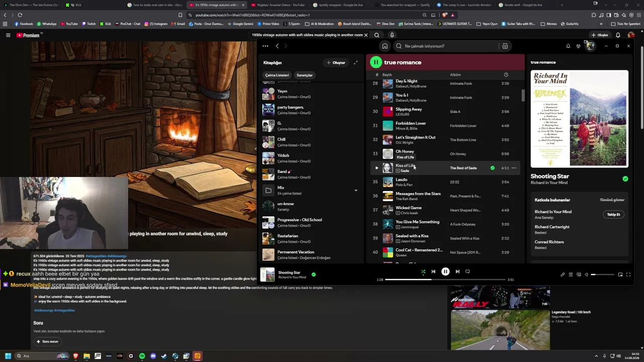Show more bookmarks with chevron overflow

tap(601, 24)
